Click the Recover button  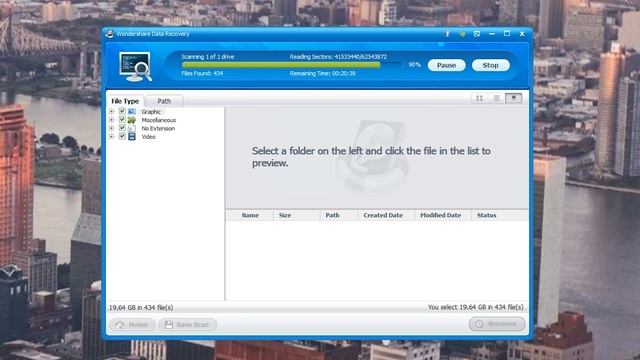pos(497,324)
